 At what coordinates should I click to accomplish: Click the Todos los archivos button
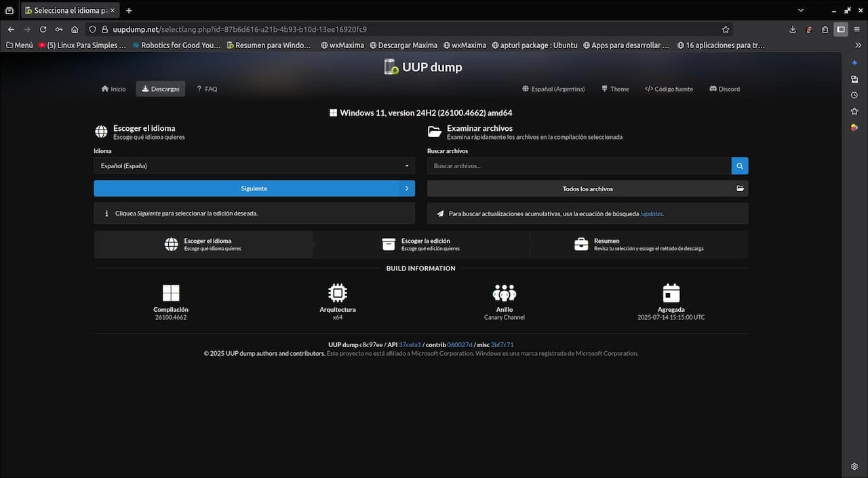[587, 188]
